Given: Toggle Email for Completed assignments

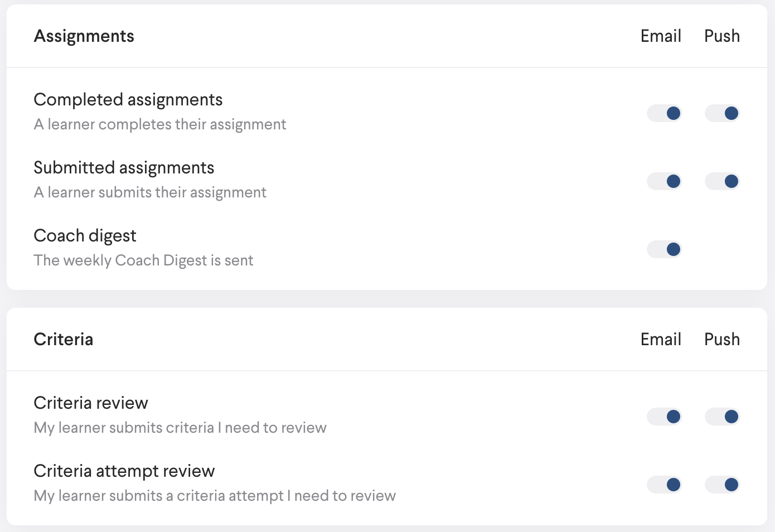Looking at the screenshot, I should coord(664,113).
